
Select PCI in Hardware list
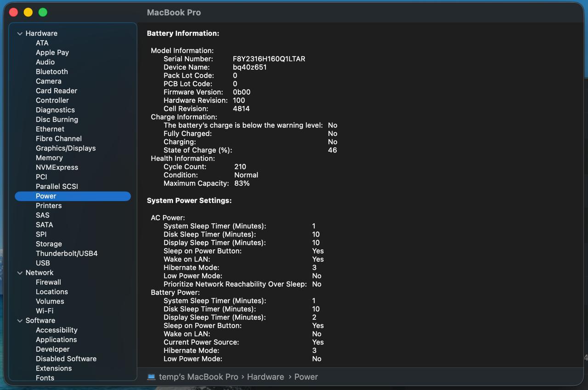click(41, 177)
